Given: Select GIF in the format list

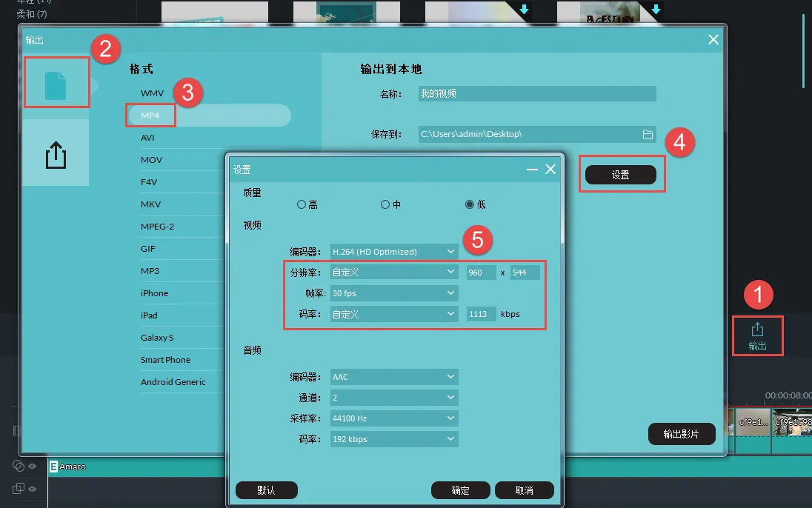Looking at the screenshot, I should pos(147,248).
